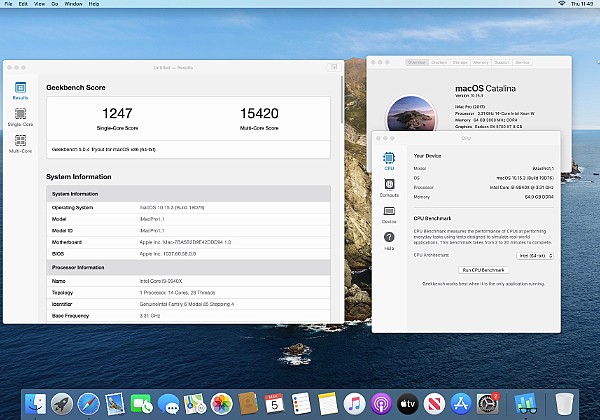Switch to the Displays tab

[x=439, y=62]
